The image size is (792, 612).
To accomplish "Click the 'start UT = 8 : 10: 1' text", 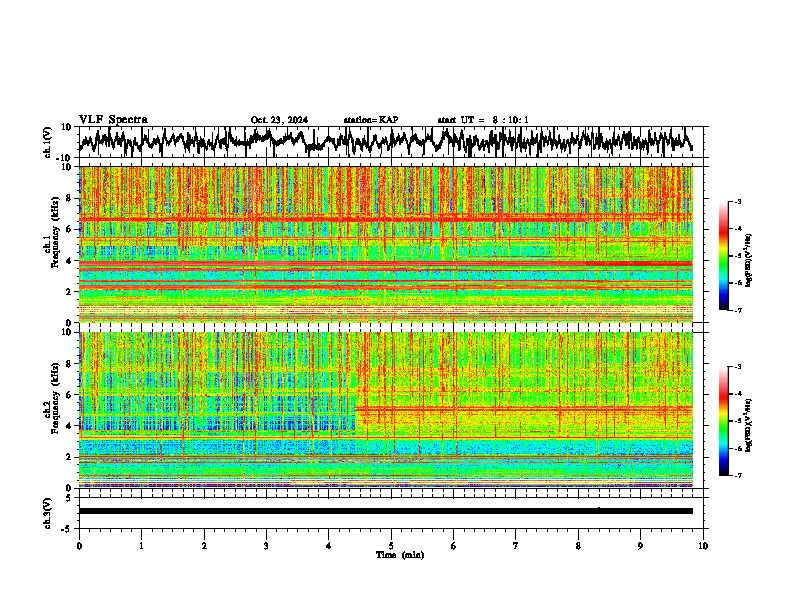I will (x=483, y=120).
